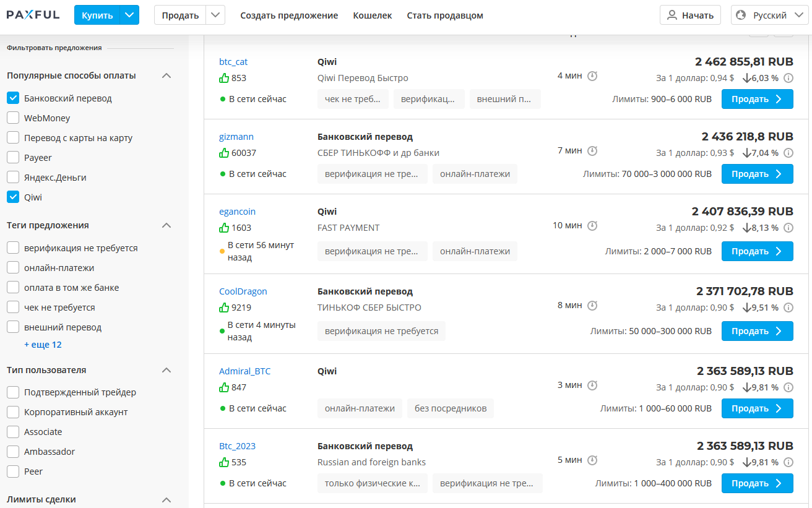Screen dimensions: 812x508
Task: Select Подтвержденный трейдер user type
Action: pyautogui.click(x=13, y=392)
